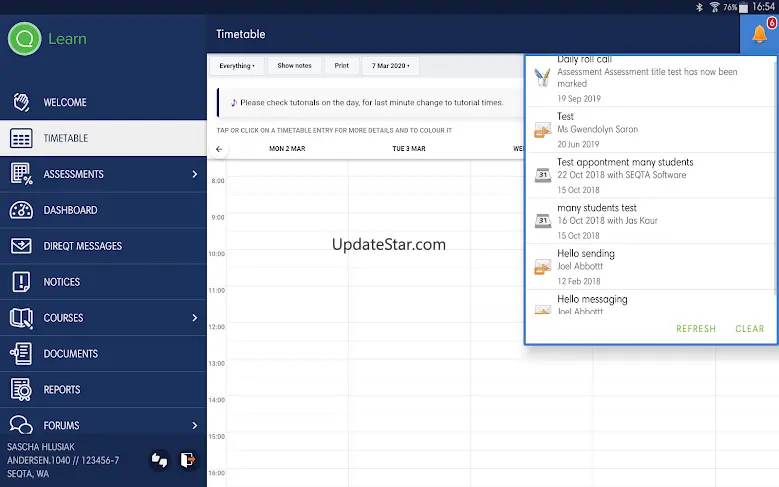Open the many students test notification

pos(651,221)
